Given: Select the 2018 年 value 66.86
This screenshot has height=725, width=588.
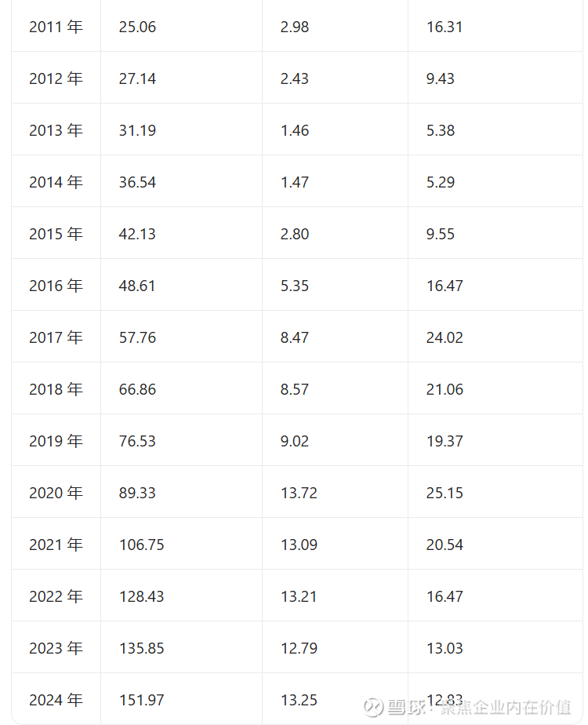Looking at the screenshot, I should (137, 389).
